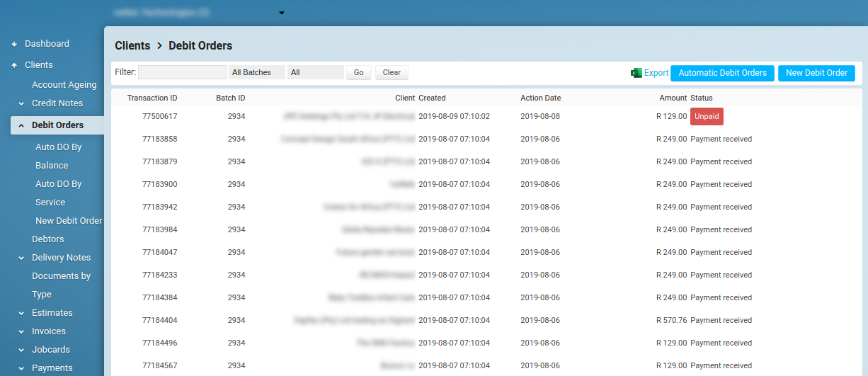
Task: Click the Clients breadcrumb link
Action: click(x=132, y=45)
